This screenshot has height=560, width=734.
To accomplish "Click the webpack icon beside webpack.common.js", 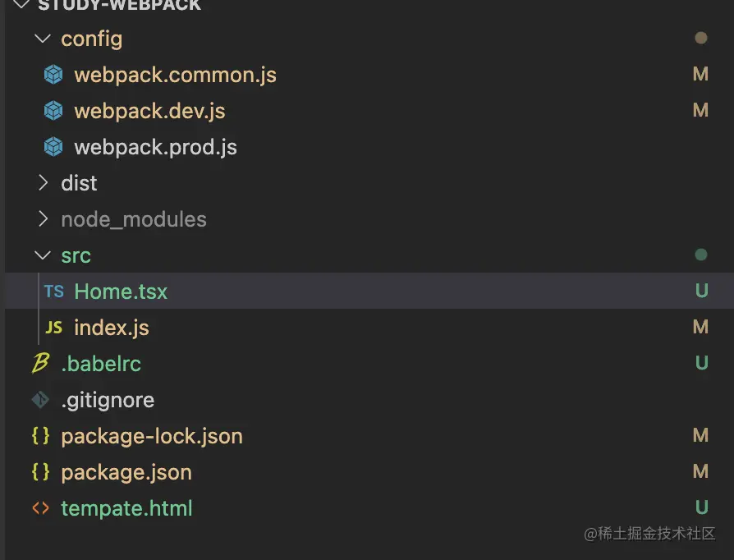I will [53, 75].
